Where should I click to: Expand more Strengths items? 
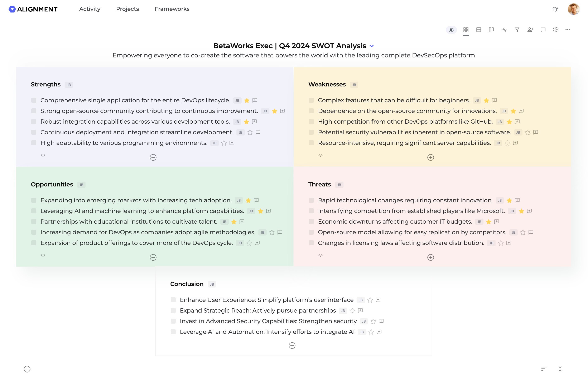tap(43, 155)
